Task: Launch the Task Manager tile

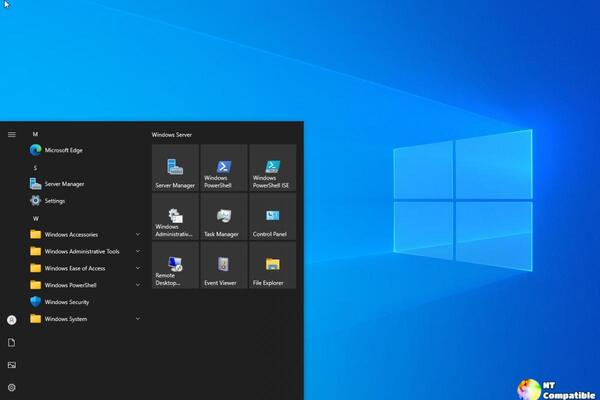Action: coord(224,216)
